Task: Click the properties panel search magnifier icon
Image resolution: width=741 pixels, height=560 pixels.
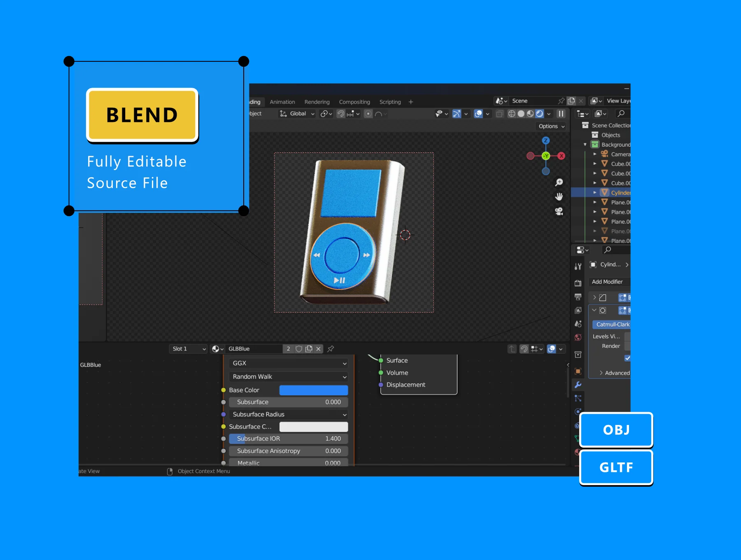Action: click(607, 250)
